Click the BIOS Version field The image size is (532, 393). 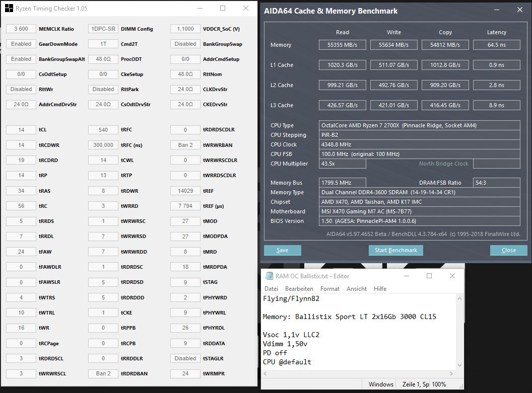coord(419,221)
